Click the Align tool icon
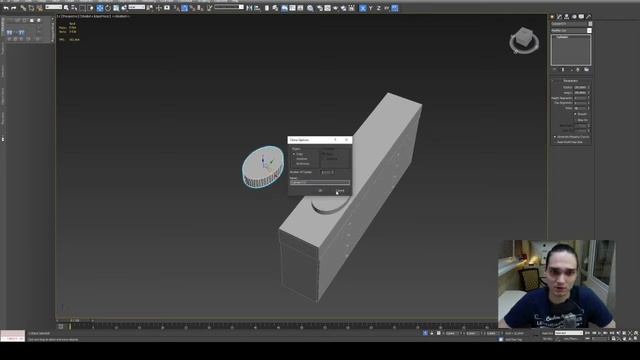 click(257, 8)
